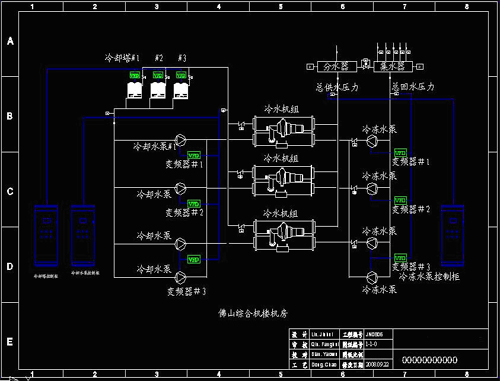
Task: Select the 冷冻水泵控制柜 cabinet on the right
Action: (x=453, y=236)
